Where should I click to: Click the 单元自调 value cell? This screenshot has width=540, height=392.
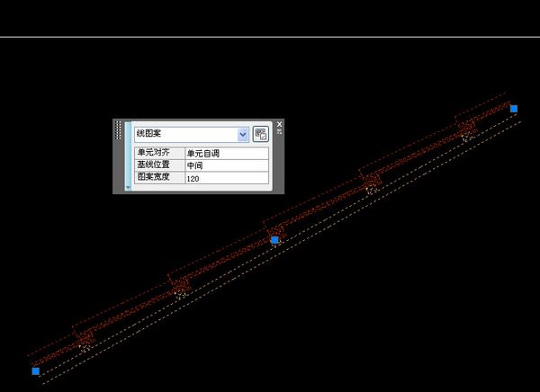click(x=227, y=153)
